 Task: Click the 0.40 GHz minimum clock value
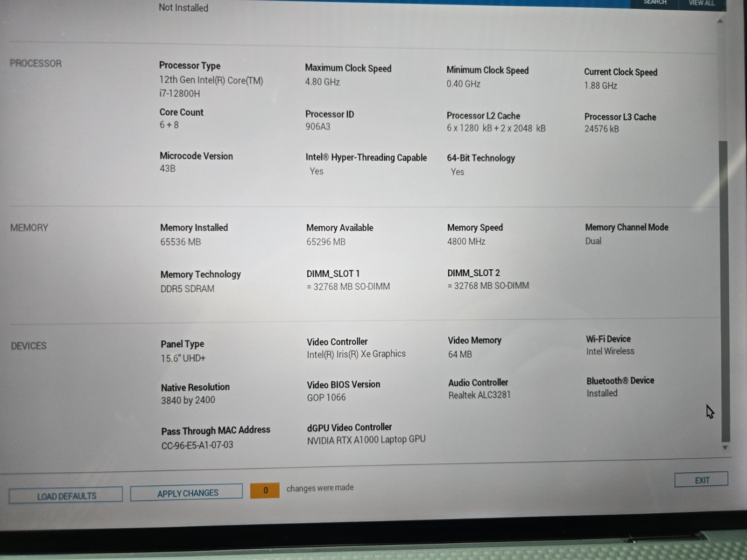pyautogui.click(x=463, y=84)
